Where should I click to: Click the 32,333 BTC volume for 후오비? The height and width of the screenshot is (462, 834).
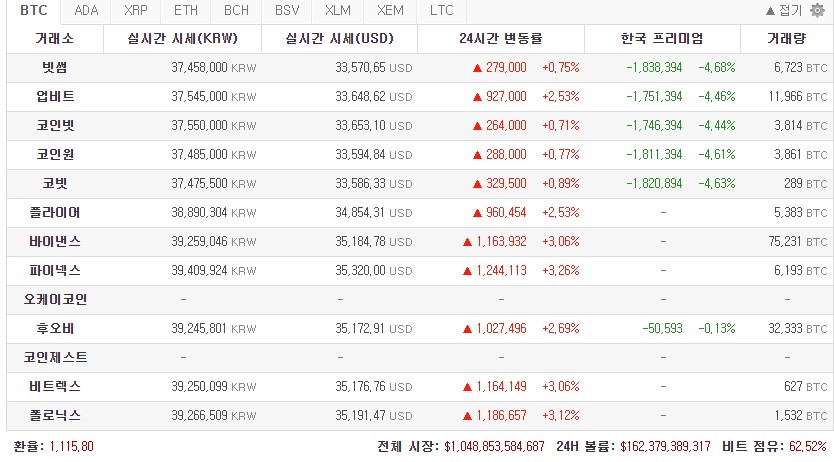[x=798, y=329]
